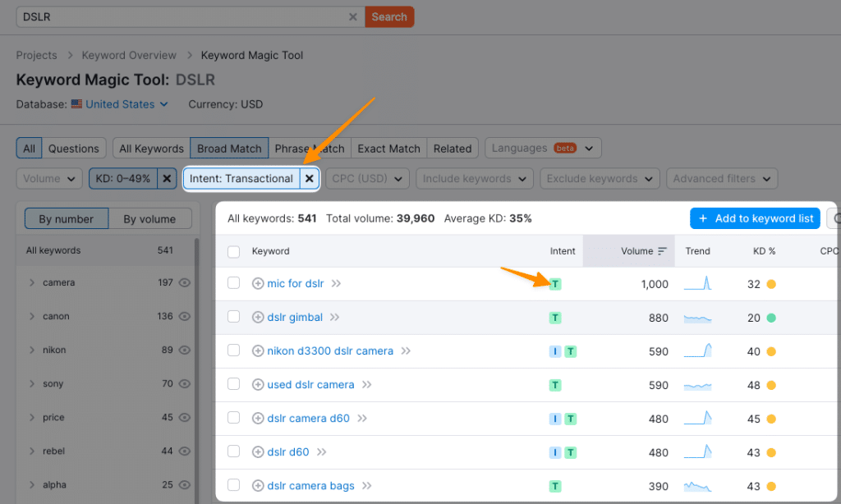This screenshot has width=841, height=504.
Task: Select the checkbox beside "nikon d3300 dslr camera"
Action: [x=233, y=351]
